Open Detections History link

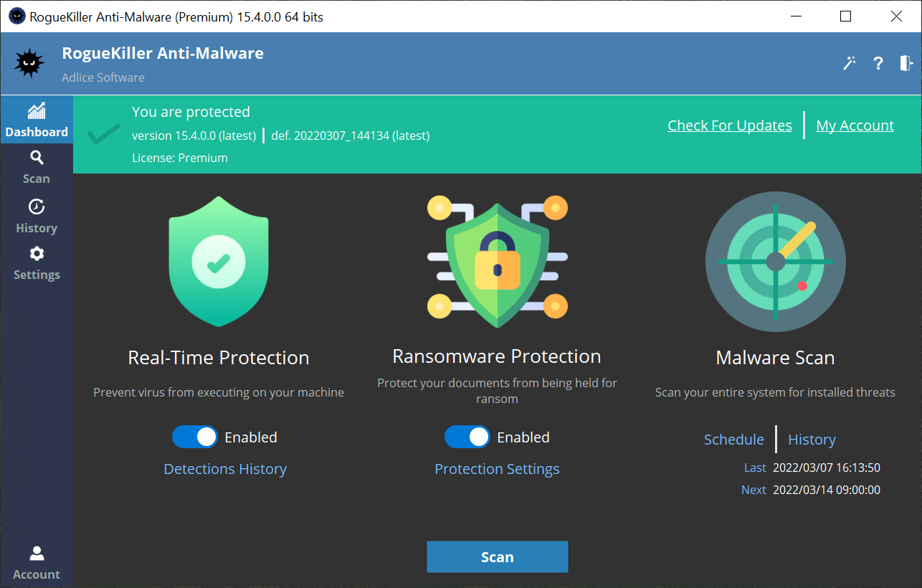[x=225, y=469]
